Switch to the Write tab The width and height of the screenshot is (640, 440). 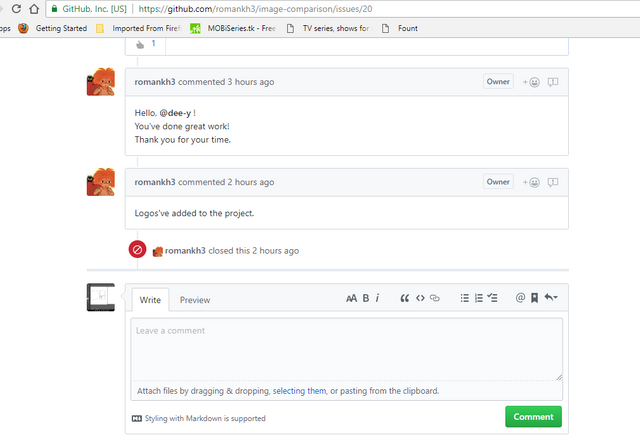(x=150, y=300)
